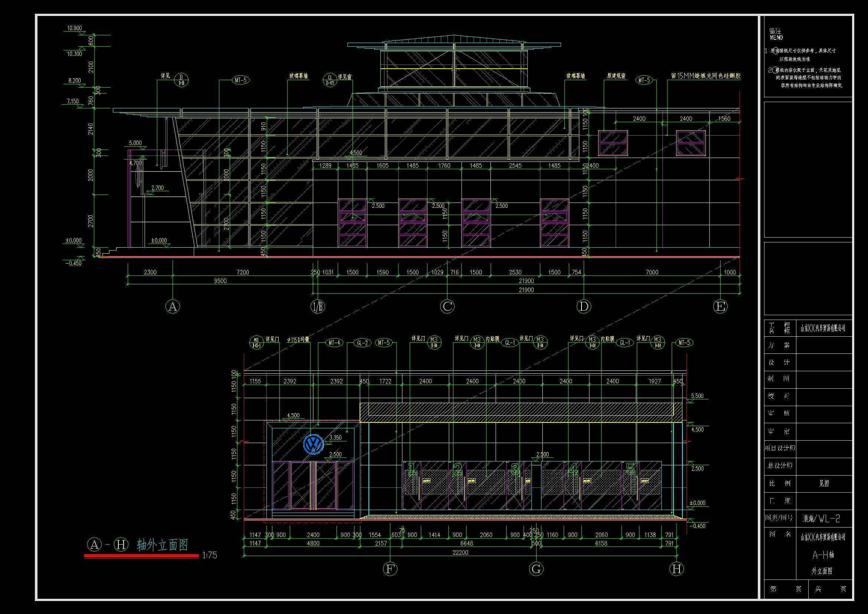Click the dimension text 6648

coord(467,543)
